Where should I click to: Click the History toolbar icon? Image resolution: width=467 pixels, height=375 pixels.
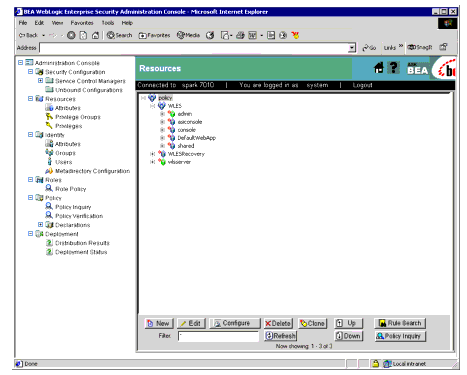tap(210, 35)
